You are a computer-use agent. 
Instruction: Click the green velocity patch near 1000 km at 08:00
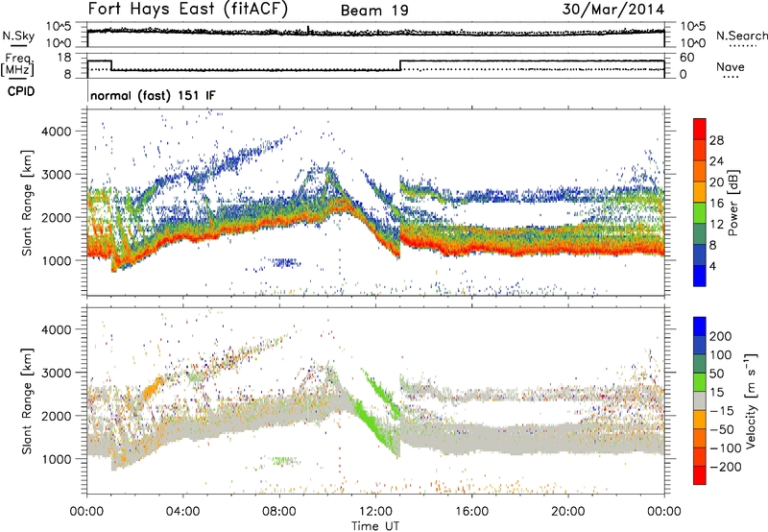(x=284, y=461)
